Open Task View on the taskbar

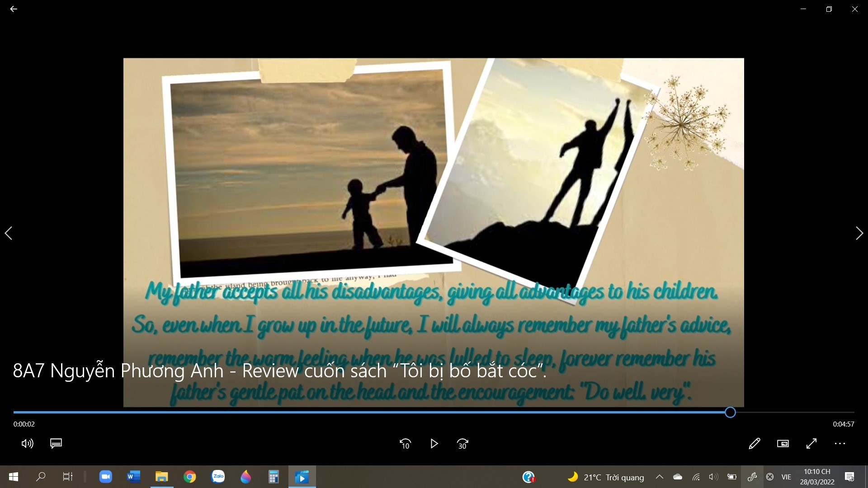coord(68,477)
